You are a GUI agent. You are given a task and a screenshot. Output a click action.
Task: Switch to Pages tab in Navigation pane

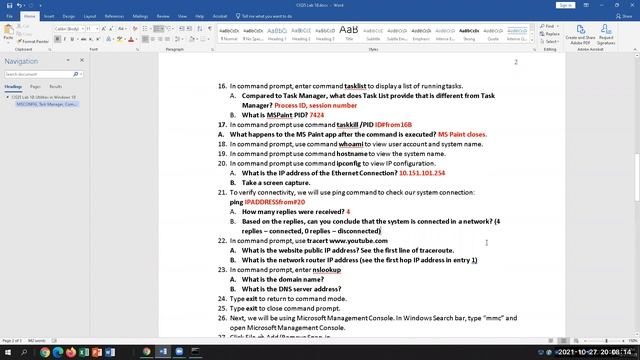click(x=35, y=87)
